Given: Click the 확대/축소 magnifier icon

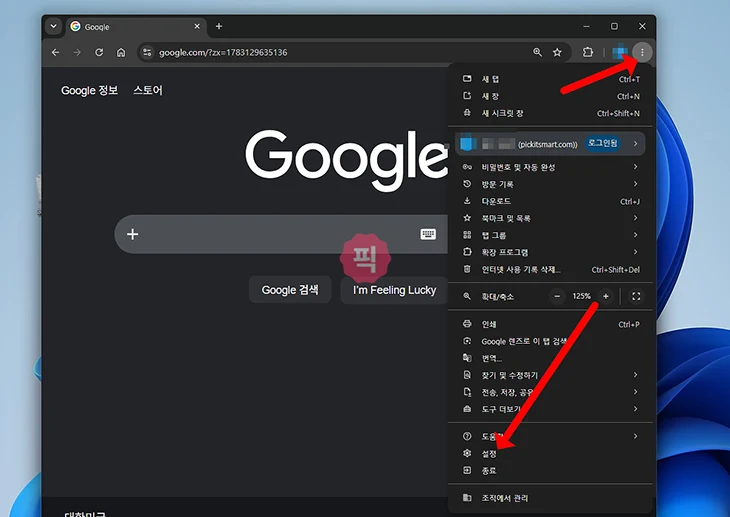Looking at the screenshot, I should coord(467,296).
